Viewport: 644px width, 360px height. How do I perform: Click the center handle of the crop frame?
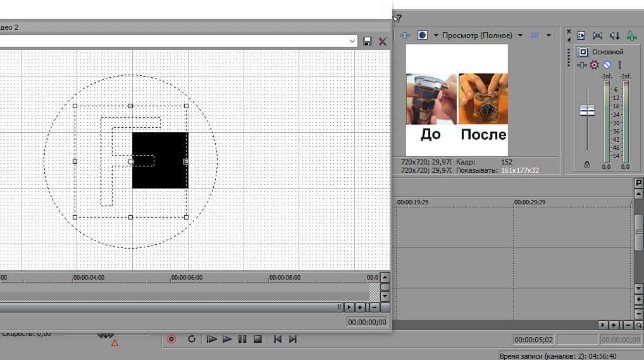(131, 162)
